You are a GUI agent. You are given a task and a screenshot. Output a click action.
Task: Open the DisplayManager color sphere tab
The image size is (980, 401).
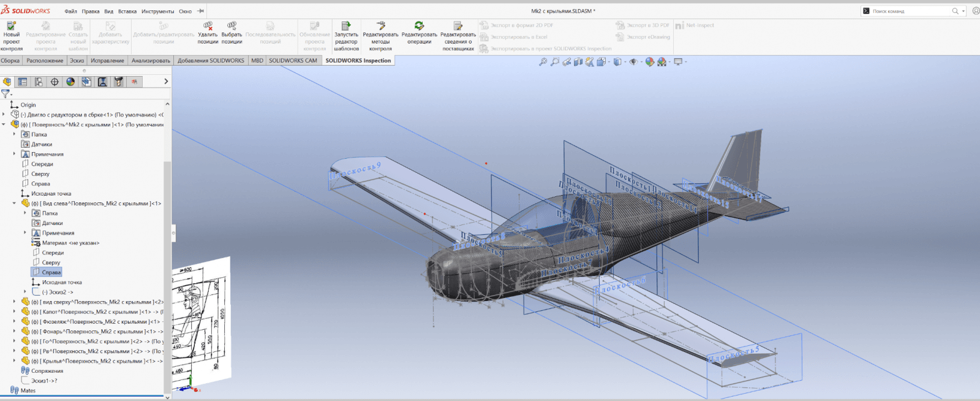(x=70, y=82)
